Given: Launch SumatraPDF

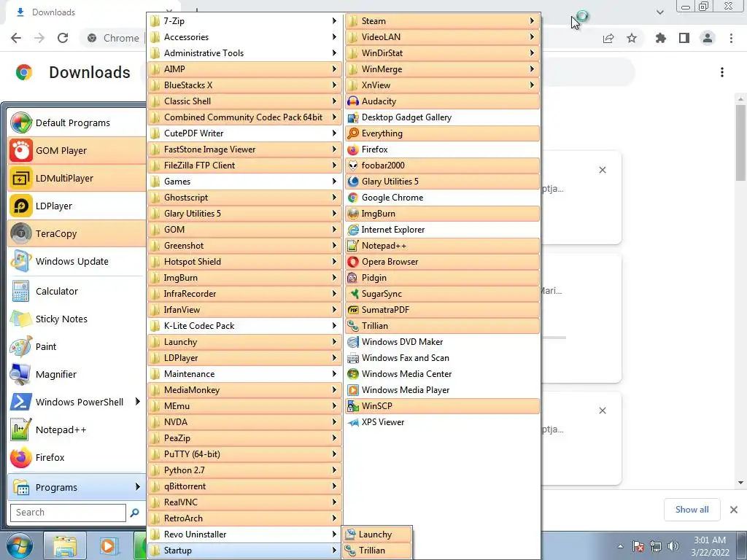Looking at the screenshot, I should point(443,309).
